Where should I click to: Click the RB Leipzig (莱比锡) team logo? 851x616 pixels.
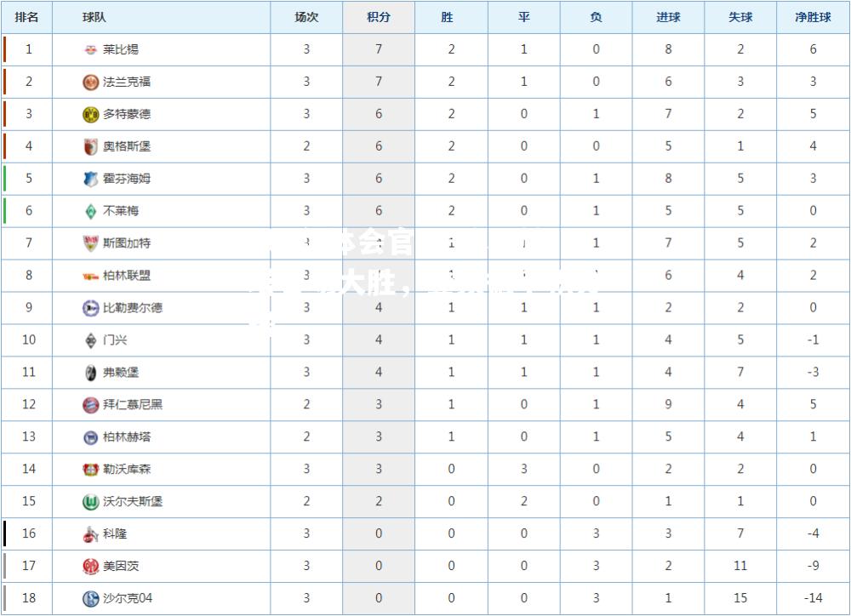click(x=90, y=50)
